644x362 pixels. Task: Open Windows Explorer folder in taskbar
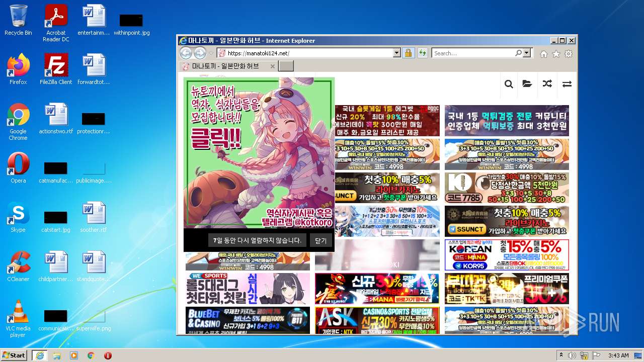[x=57, y=355]
